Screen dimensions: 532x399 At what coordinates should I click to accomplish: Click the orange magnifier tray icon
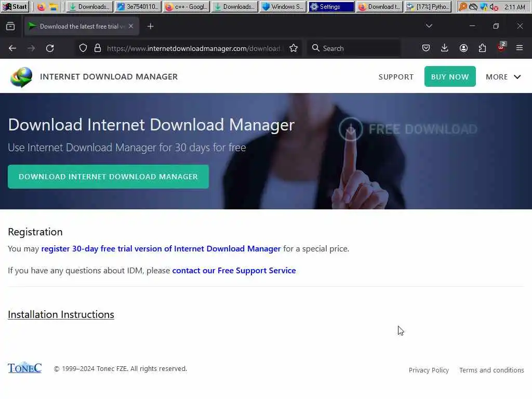pos(462,7)
